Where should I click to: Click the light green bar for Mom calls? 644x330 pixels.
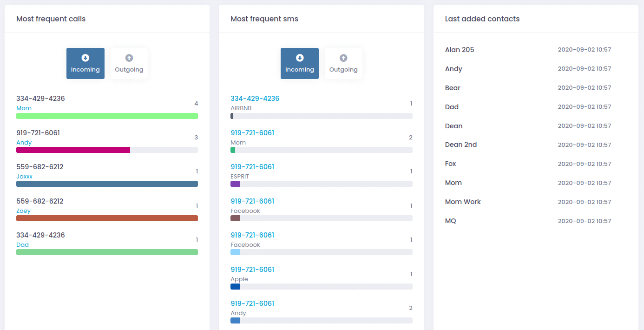[x=107, y=116]
